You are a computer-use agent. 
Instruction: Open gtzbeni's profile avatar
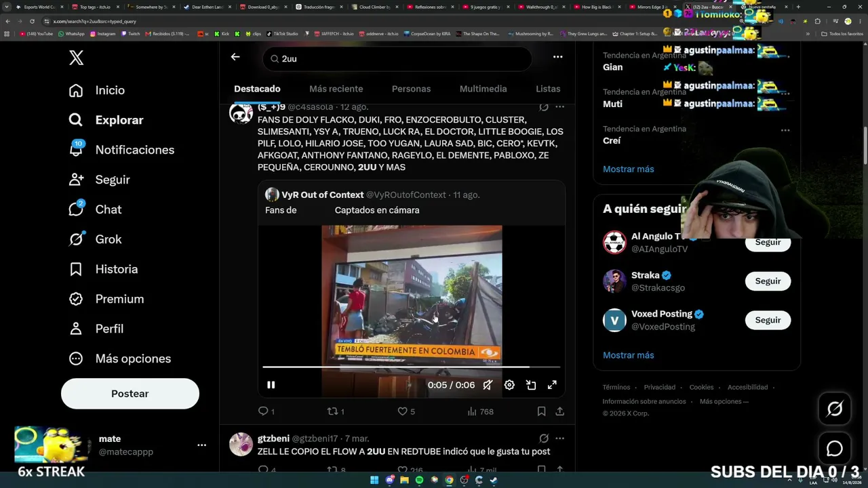coord(241,445)
